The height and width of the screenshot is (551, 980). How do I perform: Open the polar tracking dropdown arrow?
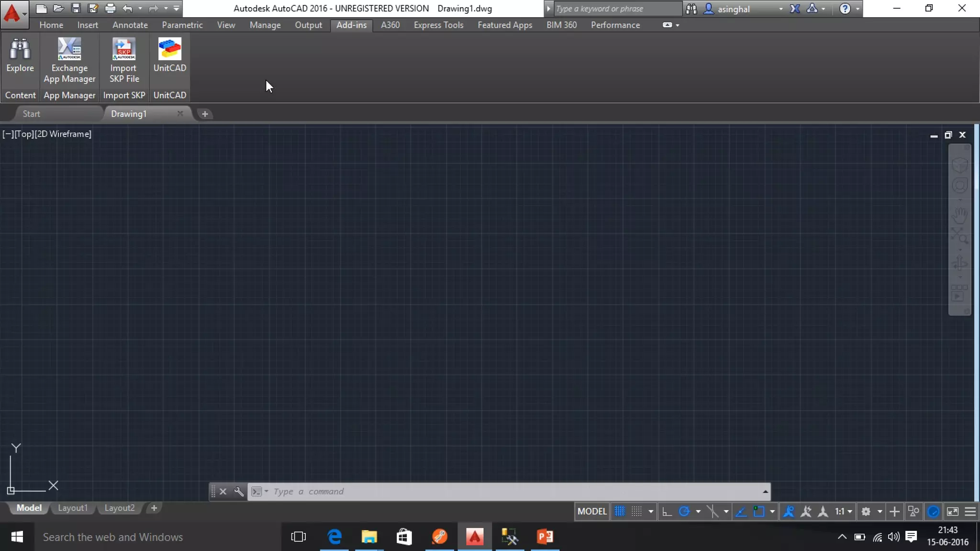698,511
